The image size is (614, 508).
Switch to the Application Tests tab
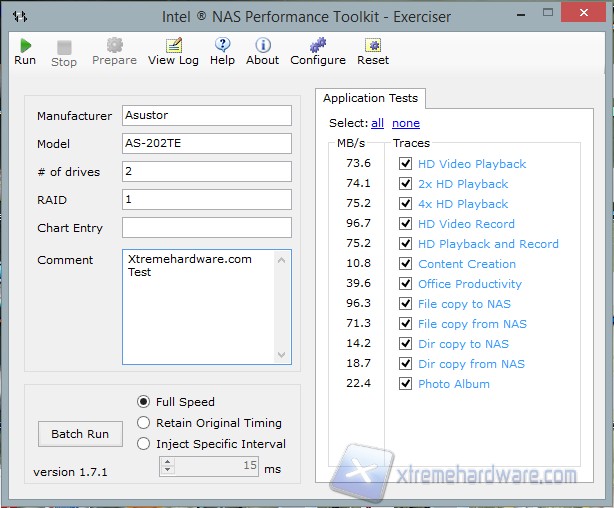pos(370,98)
